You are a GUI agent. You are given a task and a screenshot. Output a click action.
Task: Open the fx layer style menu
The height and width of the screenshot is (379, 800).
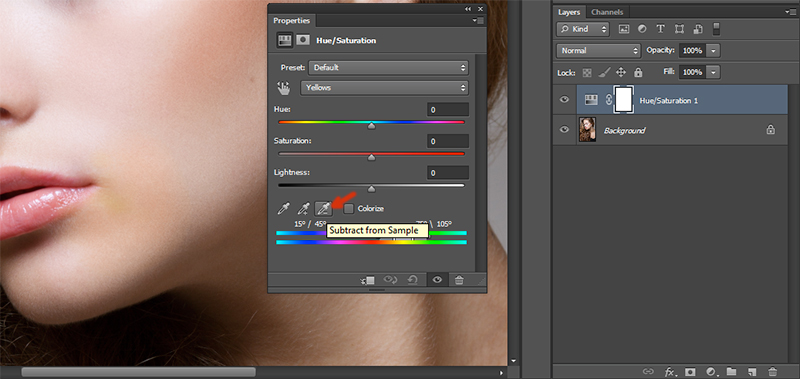click(x=670, y=371)
